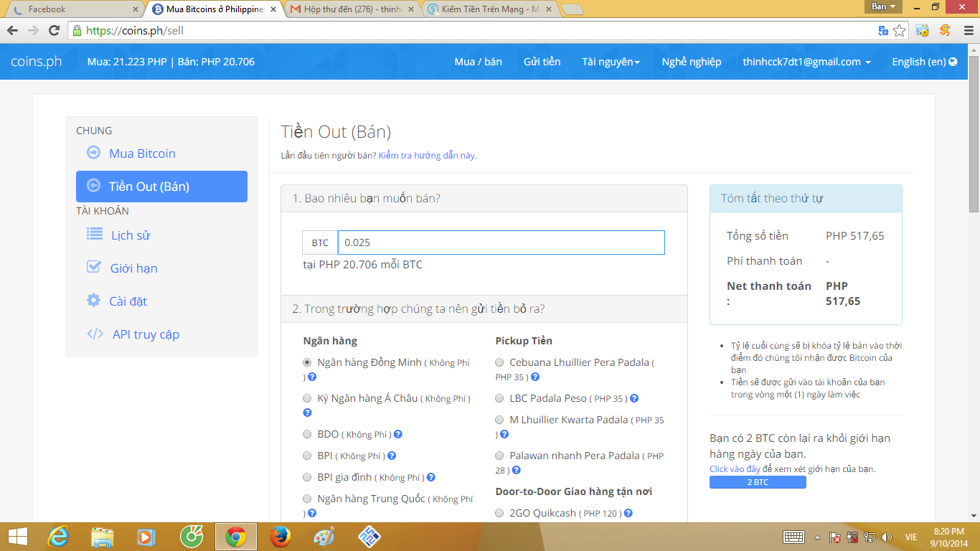Image resolution: width=980 pixels, height=551 pixels.
Task: Click the help icon next to BDO
Action: coord(398,434)
